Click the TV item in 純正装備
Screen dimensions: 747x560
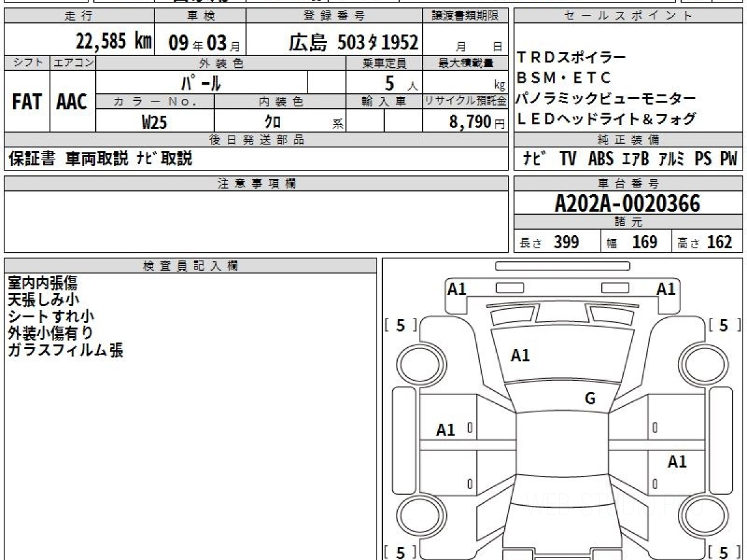568,159
